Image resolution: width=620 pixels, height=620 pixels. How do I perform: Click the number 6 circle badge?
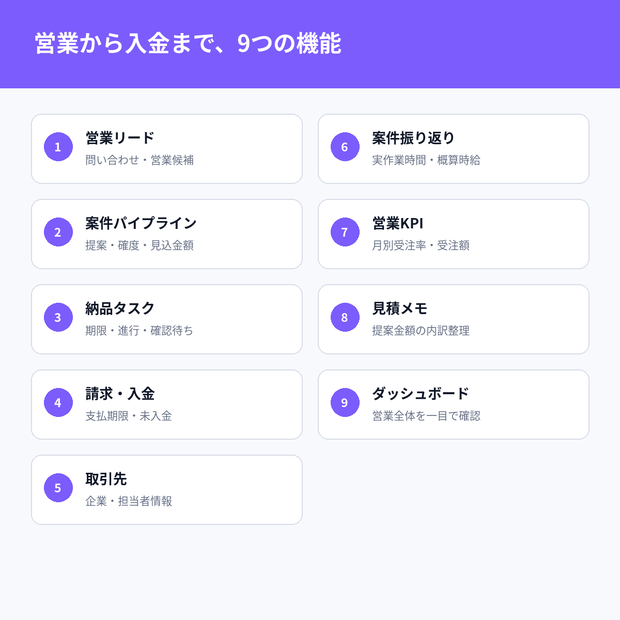345,147
